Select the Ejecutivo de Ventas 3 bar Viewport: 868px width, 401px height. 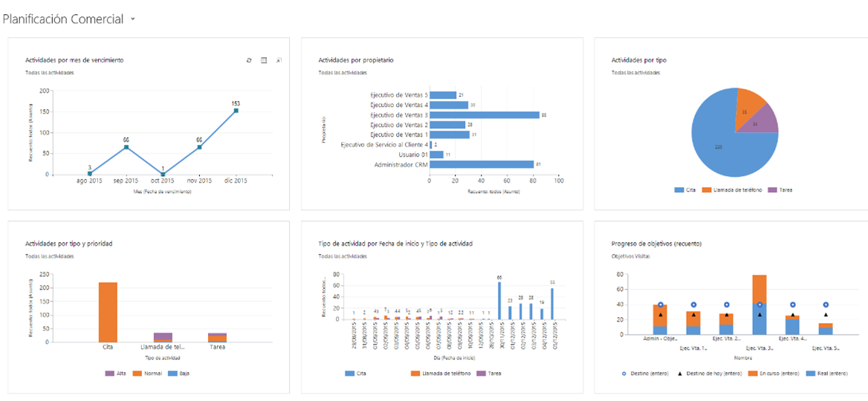coord(485,115)
